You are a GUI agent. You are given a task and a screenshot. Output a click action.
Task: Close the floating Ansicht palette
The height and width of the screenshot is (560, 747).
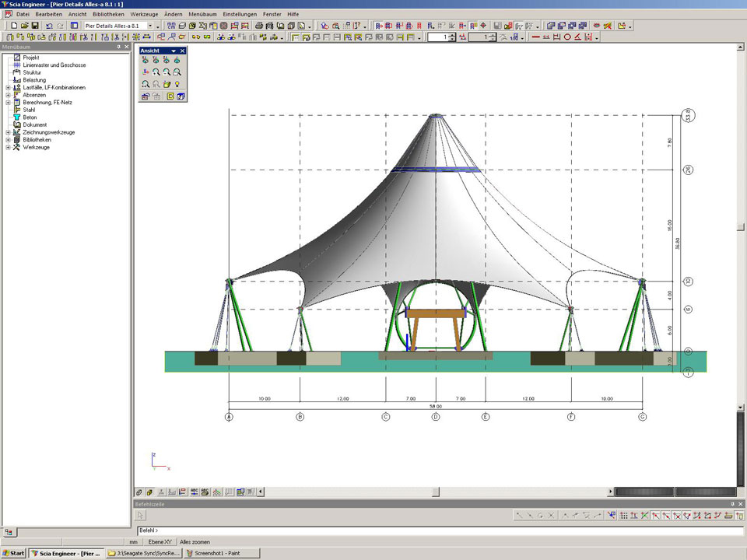[183, 51]
